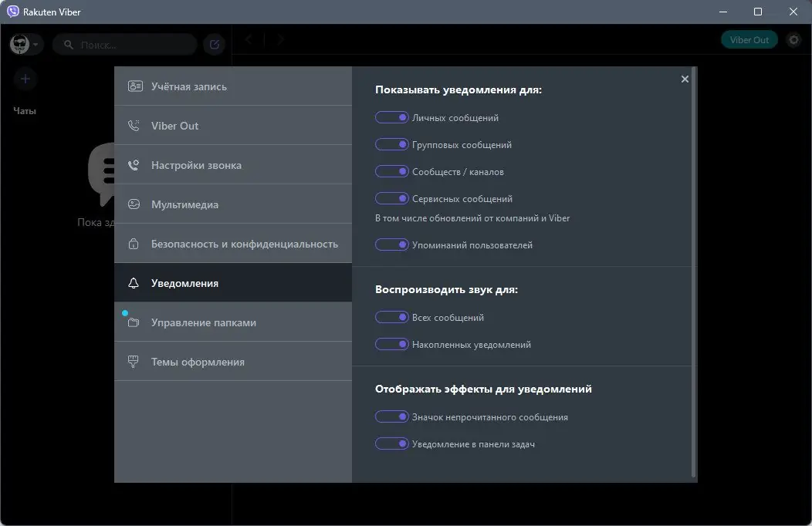This screenshot has width=812, height=526.
Task: Click the security lock icon
Action: [134, 244]
